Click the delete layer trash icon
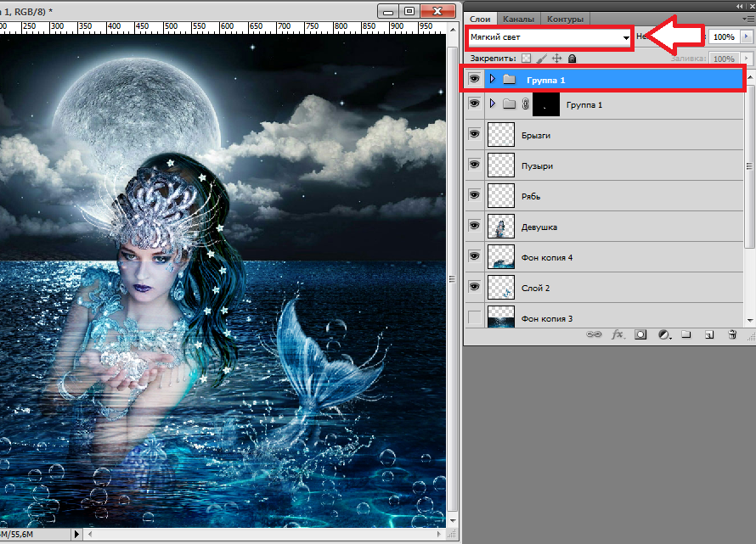The height and width of the screenshot is (544, 756). click(x=731, y=335)
